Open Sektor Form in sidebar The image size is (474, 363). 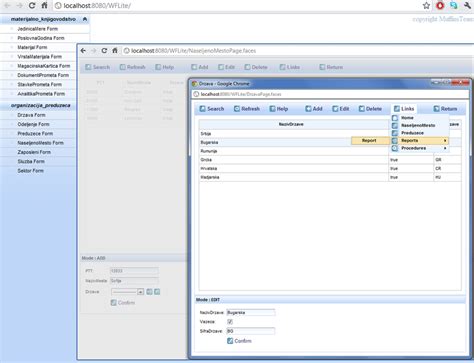[30, 171]
